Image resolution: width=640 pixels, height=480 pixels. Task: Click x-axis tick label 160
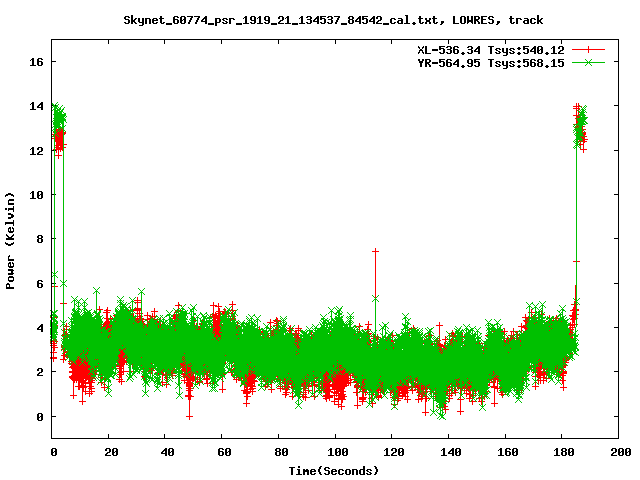tap(507, 452)
